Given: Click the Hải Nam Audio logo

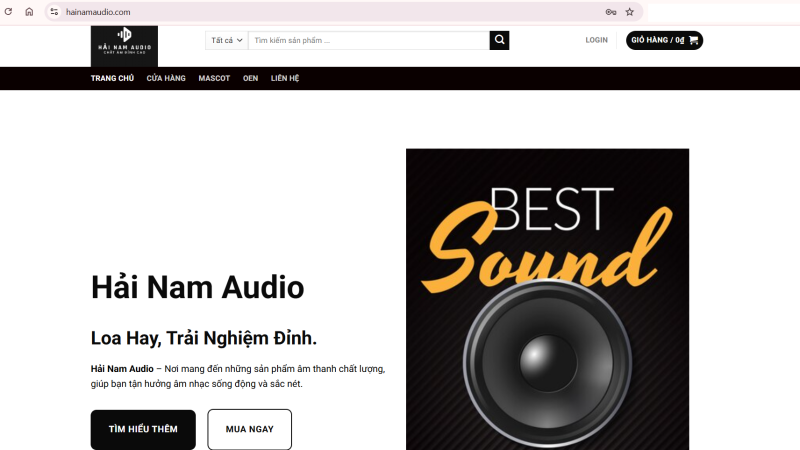Looking at the screenshot, I should coord(124,45).
